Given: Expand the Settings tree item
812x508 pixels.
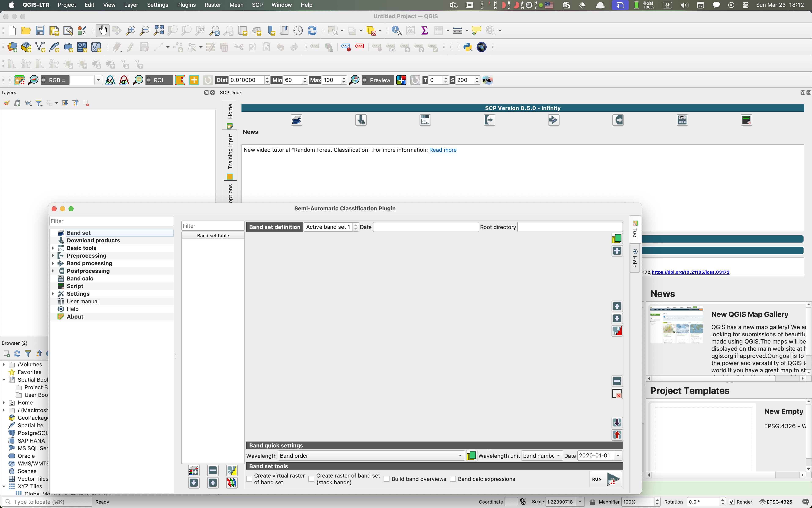Looking at the screenshot, I should click(53, 294).
